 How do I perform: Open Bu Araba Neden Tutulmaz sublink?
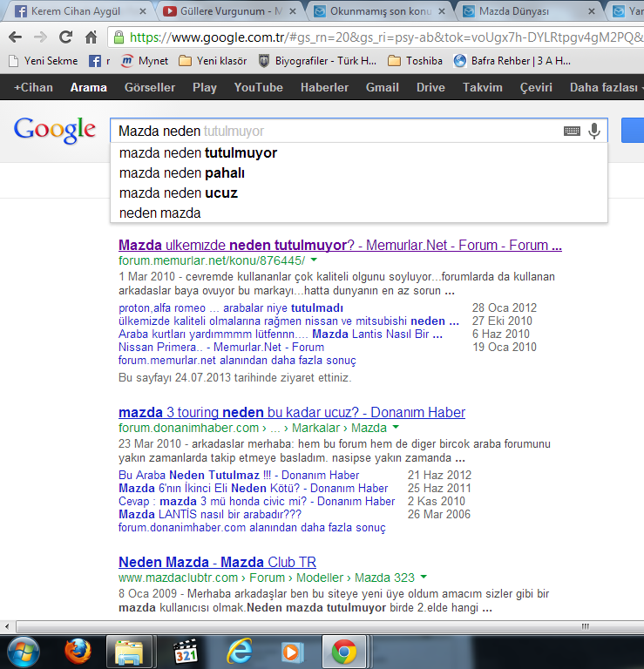click(x=239, y=476)
